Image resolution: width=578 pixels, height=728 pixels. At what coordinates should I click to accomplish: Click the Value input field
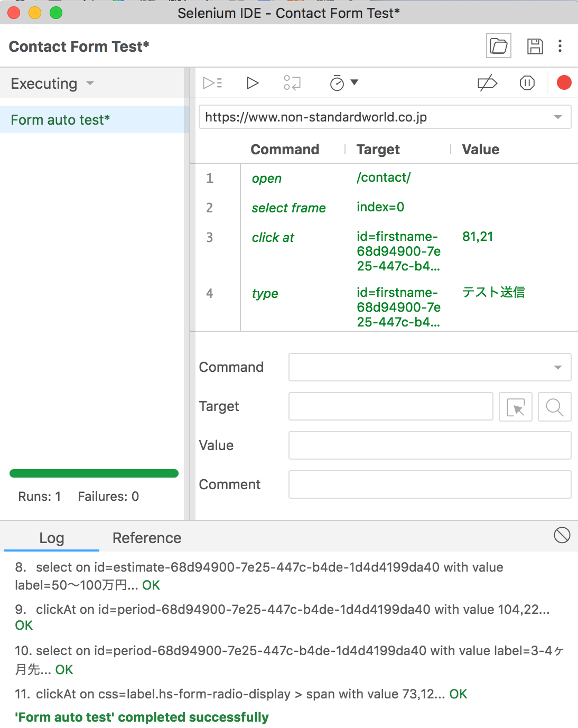[x=430, y=445]
